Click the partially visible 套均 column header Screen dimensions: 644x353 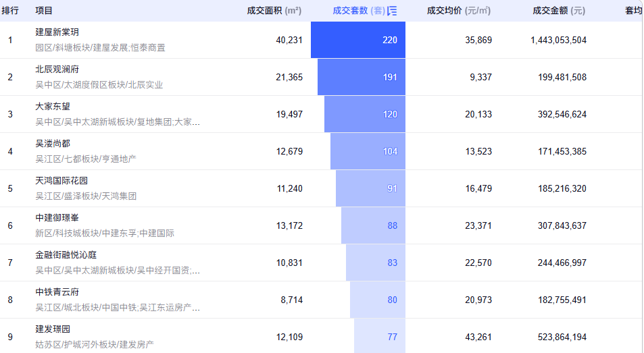[634, 11]
